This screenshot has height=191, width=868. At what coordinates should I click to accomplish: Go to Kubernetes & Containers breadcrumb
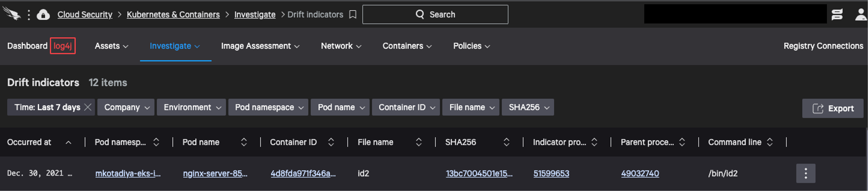click(x=173, y=14)
